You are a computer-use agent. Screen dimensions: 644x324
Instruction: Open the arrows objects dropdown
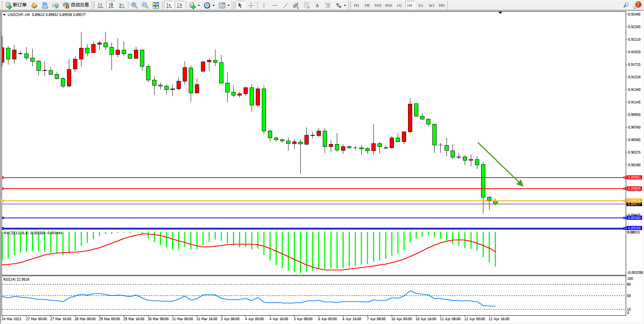[x=345, y=5]
